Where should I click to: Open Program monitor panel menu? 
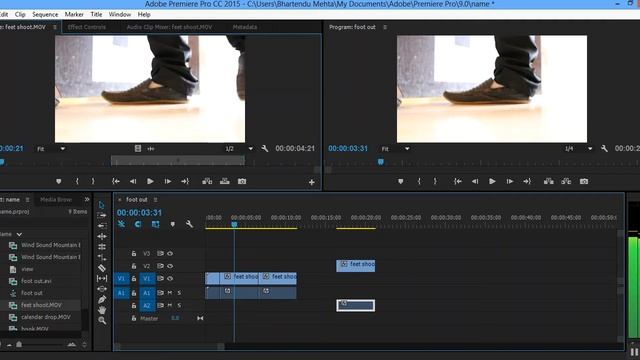click(384, 27)
